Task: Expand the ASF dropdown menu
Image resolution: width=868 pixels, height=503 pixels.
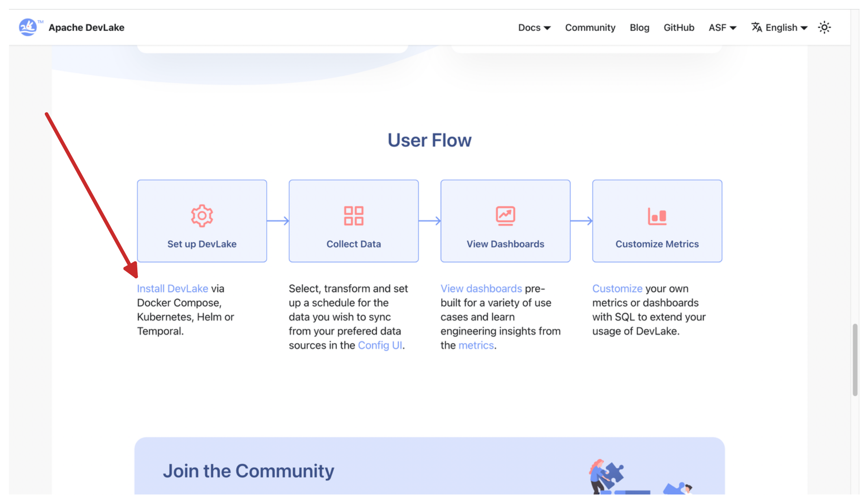Action: tap(722, 28)
